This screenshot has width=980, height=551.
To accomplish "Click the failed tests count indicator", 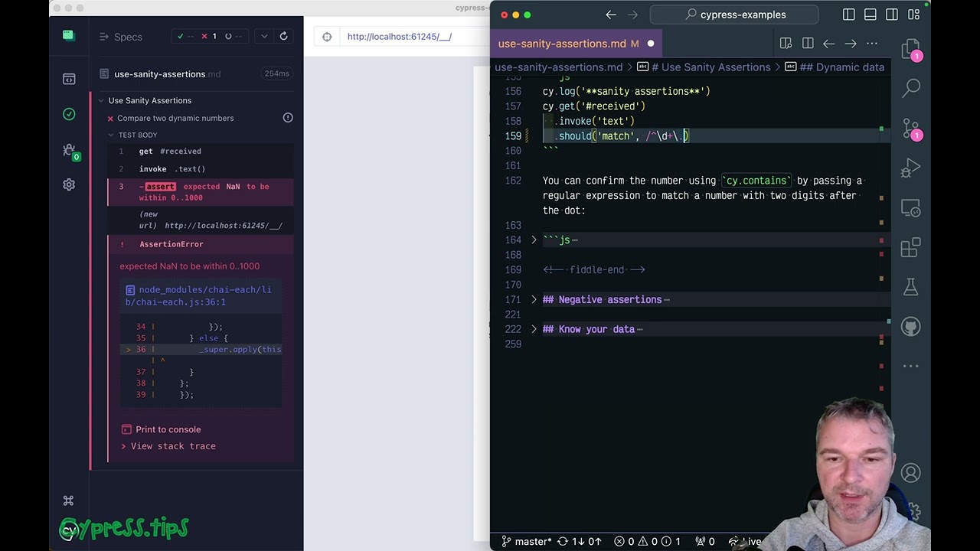I will click(209, 36).
